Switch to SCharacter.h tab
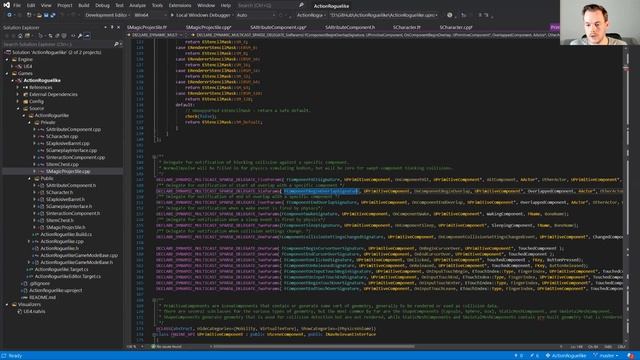640x360 pixels. [407, 27]
